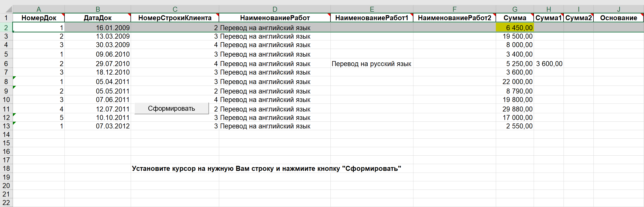The height and width of the screenshot is (207, 644).
Task: Select column G header
Action: (x=515, y=9)
